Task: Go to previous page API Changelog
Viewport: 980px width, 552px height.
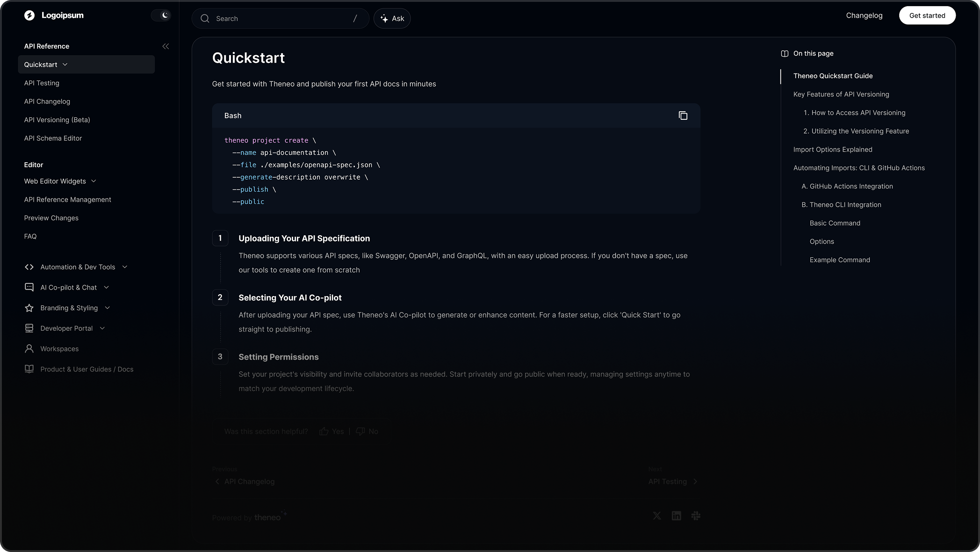Action: [x=249, y=482]
